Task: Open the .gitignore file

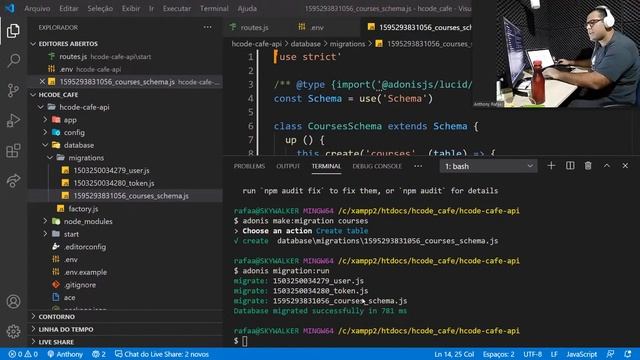Action: point(125,285)
